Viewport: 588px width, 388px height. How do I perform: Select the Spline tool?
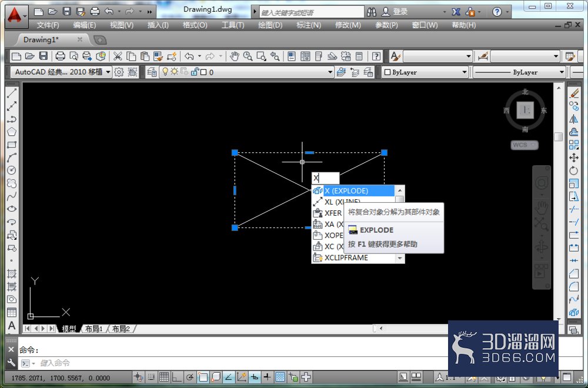pos(12,196)
